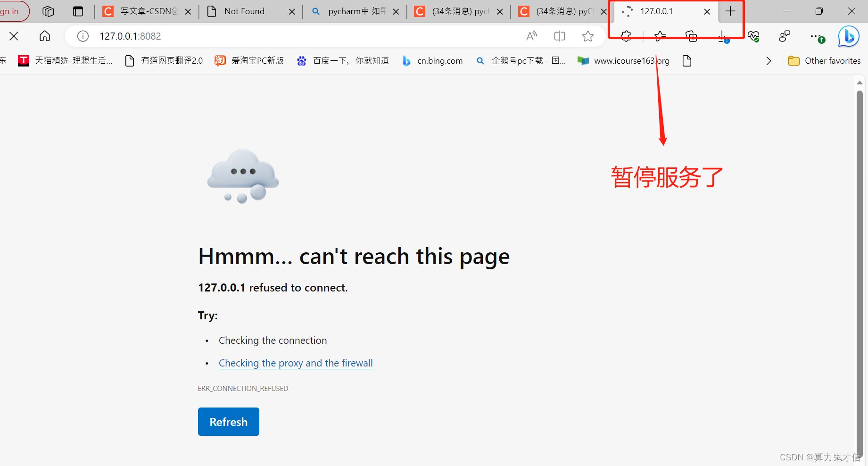Open the Bing Chat sidebar
This screenshot has width=868, height=466.
point(848,36)
